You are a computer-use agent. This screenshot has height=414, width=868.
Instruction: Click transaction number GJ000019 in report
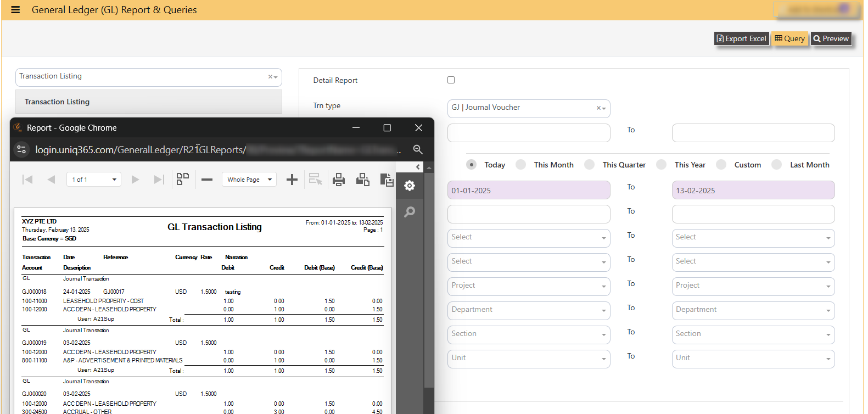point(34,343)
